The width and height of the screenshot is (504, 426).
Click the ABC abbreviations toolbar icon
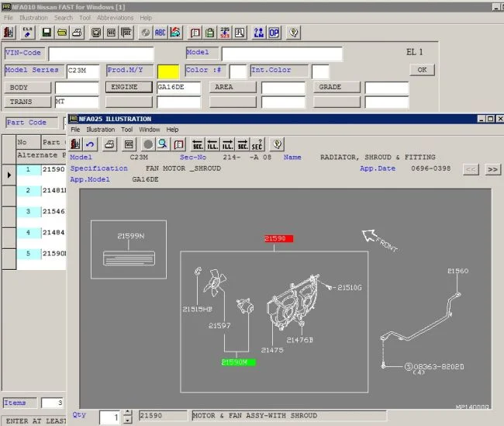coord(161,33)
